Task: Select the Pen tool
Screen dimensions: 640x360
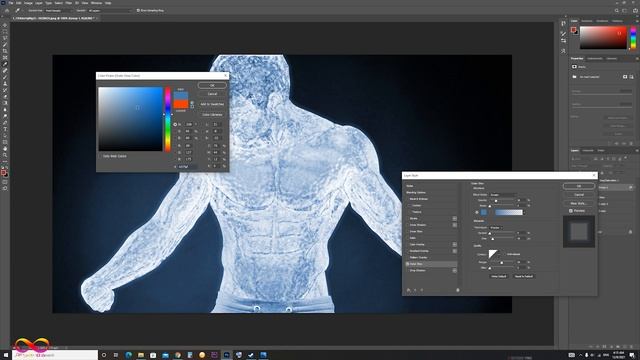Action: tap(5, 122)
